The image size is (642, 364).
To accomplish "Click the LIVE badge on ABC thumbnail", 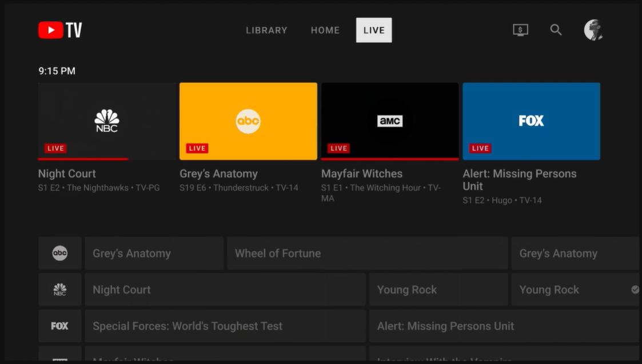I will [x=197, y=148].
